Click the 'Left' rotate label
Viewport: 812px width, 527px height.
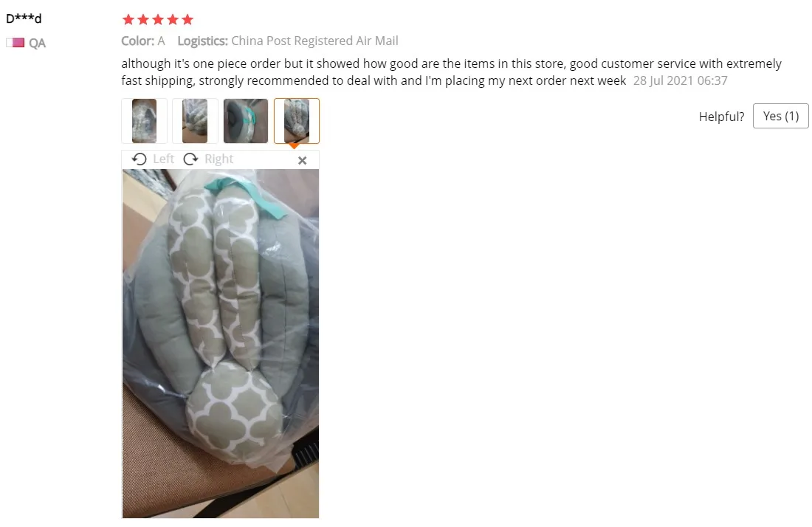(x=164, y=159)
